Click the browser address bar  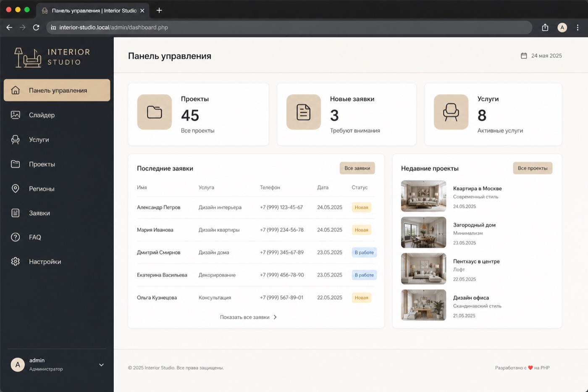pos(289,27)
